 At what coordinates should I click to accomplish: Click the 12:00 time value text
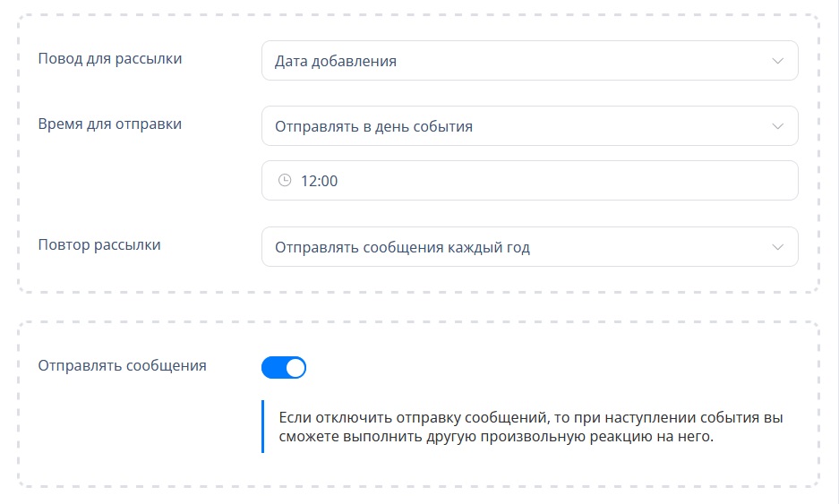[x=319, y=181]
